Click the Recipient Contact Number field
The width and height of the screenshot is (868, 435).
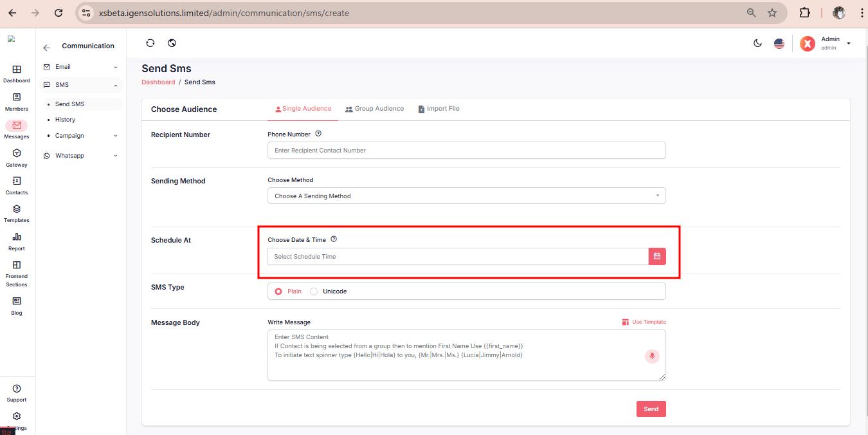(x=466, y=151)
